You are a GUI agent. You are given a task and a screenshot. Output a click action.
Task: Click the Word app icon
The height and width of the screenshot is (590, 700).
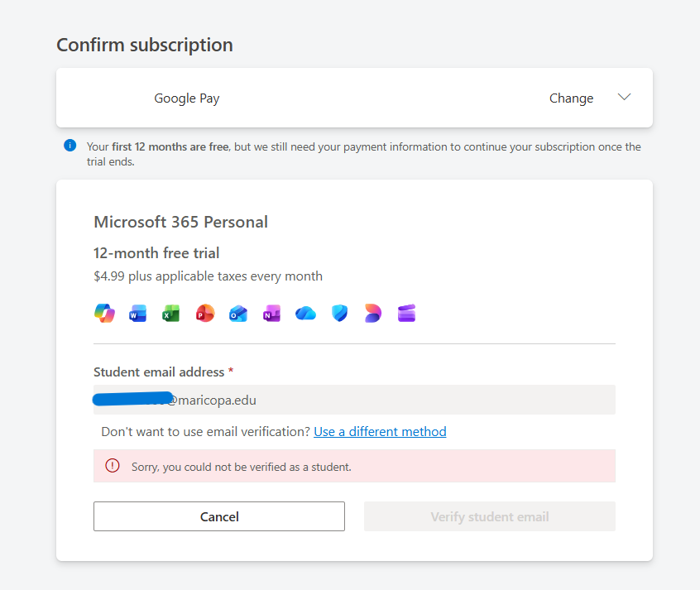(138, 314)
